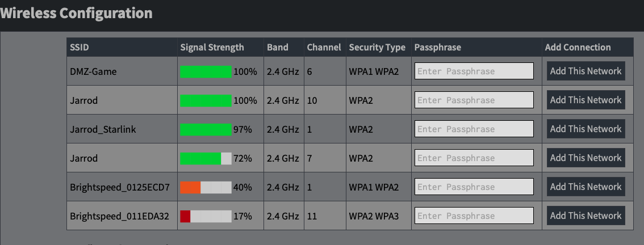Click the SSID column header
The height and width of the screenshot is (245, 644).
click(80, 48)
